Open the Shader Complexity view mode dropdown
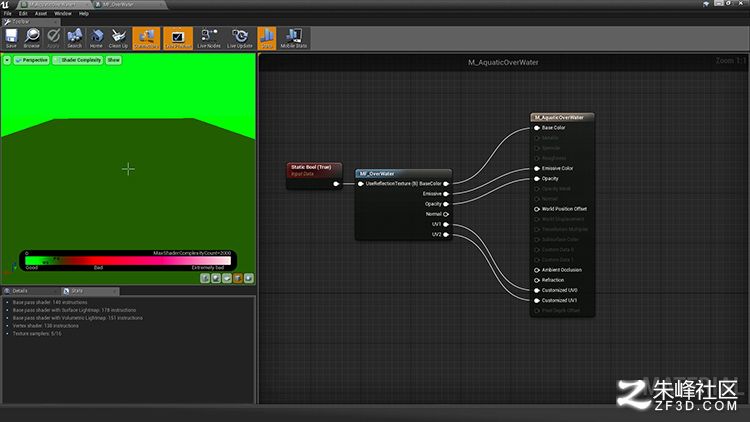The width and height of the screenshot is (750, 422). pos(77,60)
